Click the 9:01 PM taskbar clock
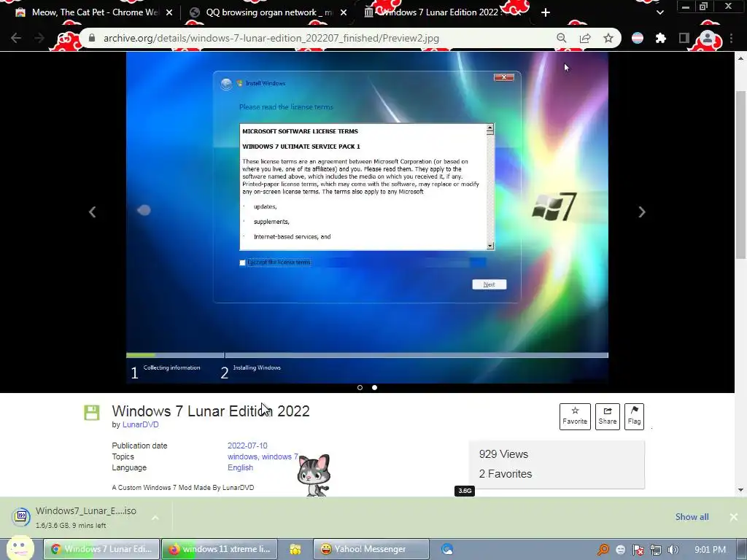Viewport: 747px width, 560px height. (710, 550)
